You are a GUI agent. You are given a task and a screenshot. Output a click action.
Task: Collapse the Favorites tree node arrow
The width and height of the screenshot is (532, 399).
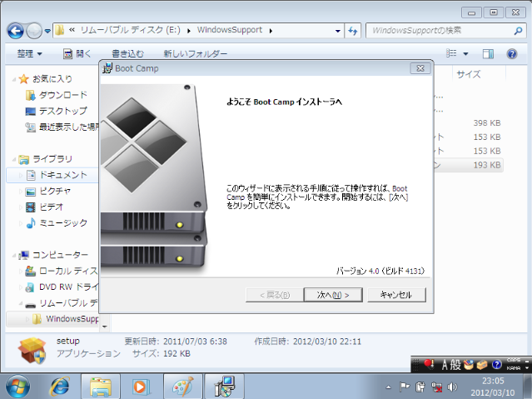coord(14,79)
